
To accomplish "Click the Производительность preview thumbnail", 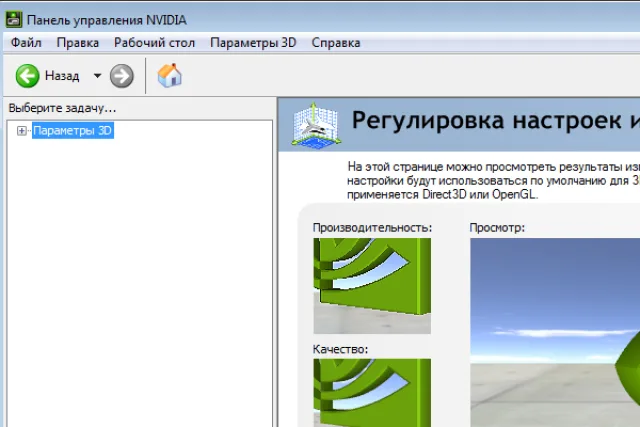I will [372, 286].
